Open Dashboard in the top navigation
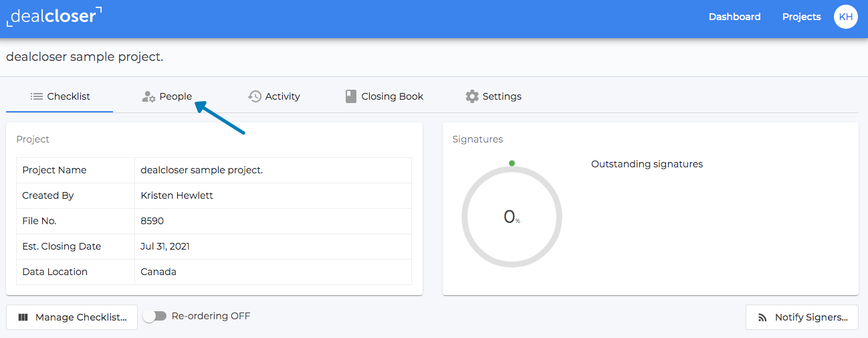Image resolution: width=868 pixels, height=338 pixels. point(734,17)
